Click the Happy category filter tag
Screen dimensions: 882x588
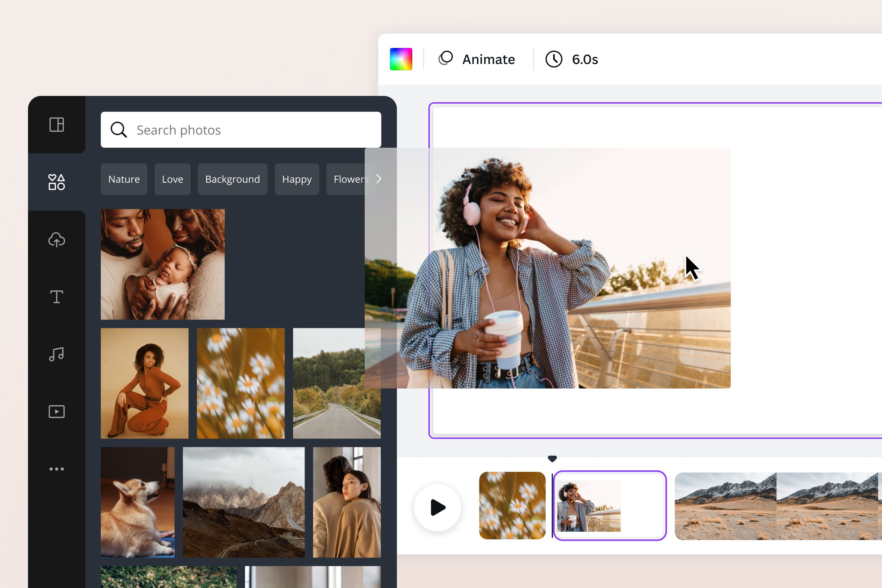coord(297,179)
